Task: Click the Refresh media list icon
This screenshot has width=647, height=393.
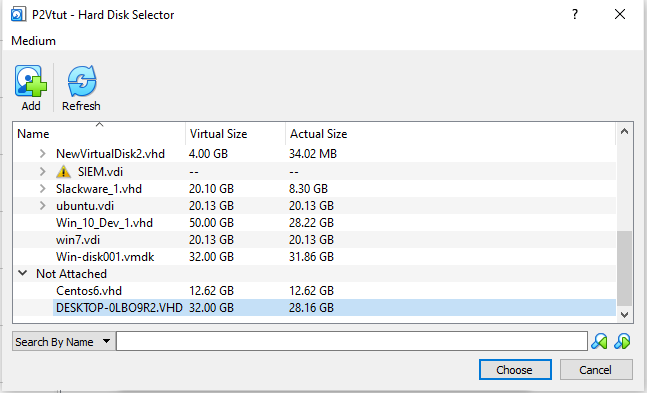Action: [82, 81]
